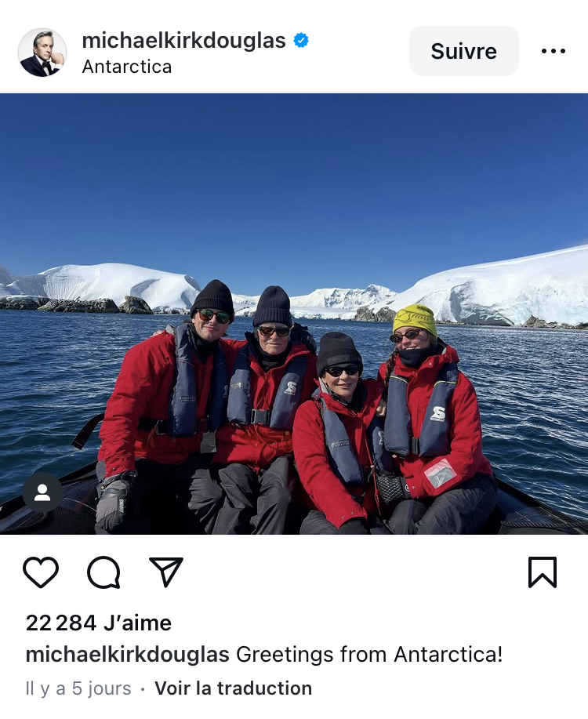Like the post with the heart icon
588x719 pixels.
click(x=41, y=572)
